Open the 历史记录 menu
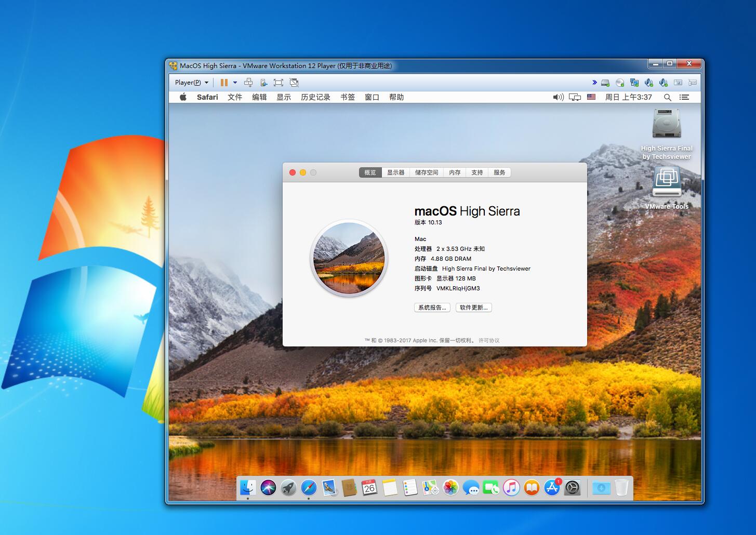This screenshot has height=535, width=756. (x=315, y=97)
